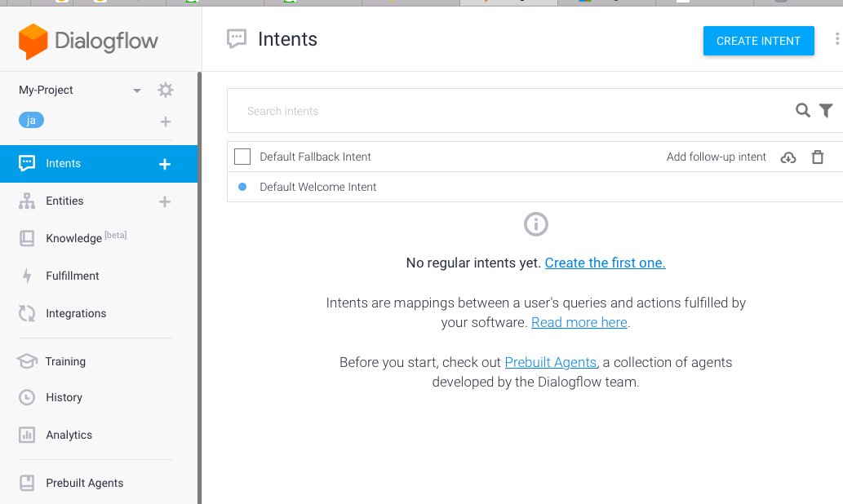Open the Read more here link
The image size is (843, 504).
point(579,322)
